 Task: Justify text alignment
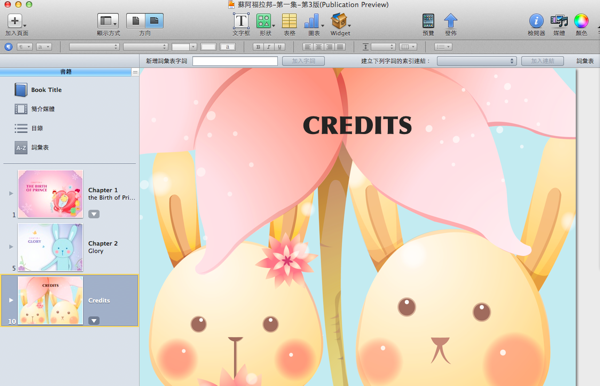coord(340,47)
